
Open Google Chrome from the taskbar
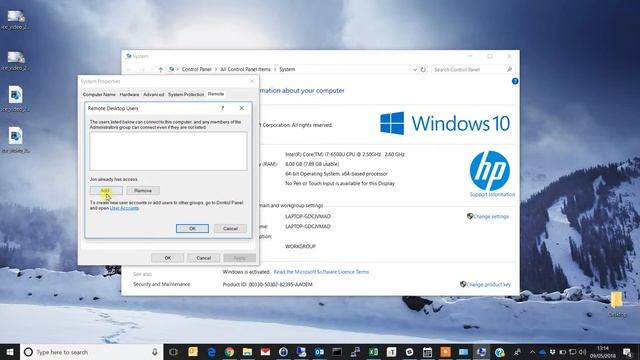(229, 352)
